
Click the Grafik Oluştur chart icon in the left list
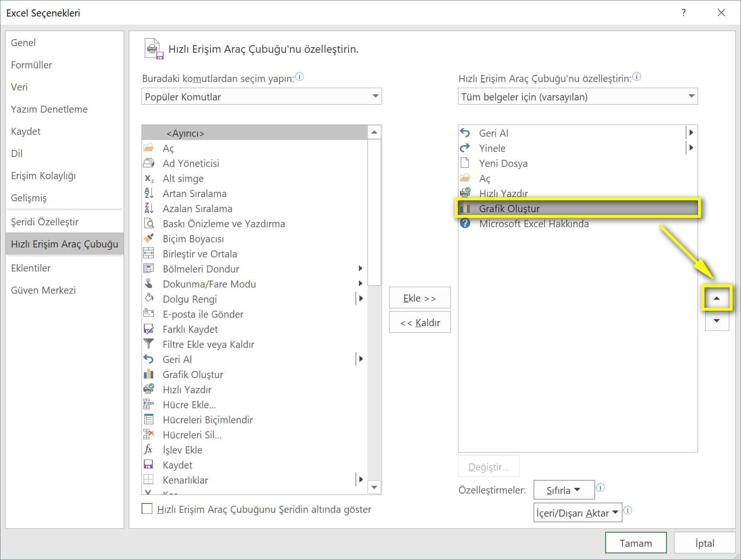[149, 374]
